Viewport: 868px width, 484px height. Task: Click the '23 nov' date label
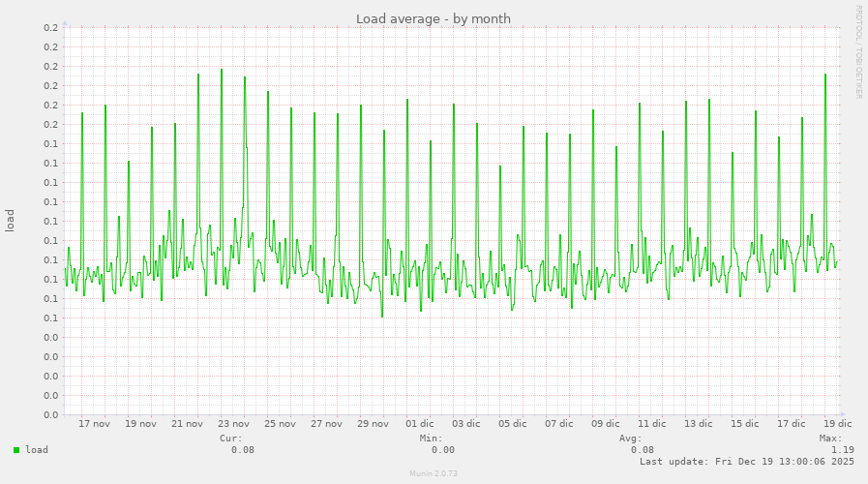(233, 424)
